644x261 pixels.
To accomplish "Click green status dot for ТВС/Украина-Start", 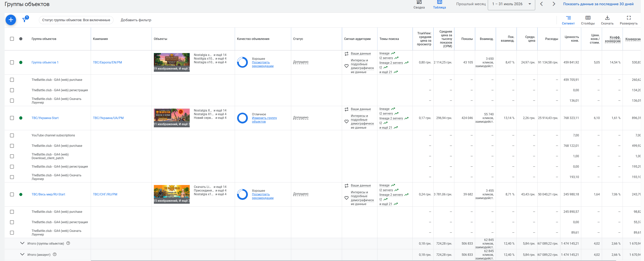I will [x=21, y=118].
